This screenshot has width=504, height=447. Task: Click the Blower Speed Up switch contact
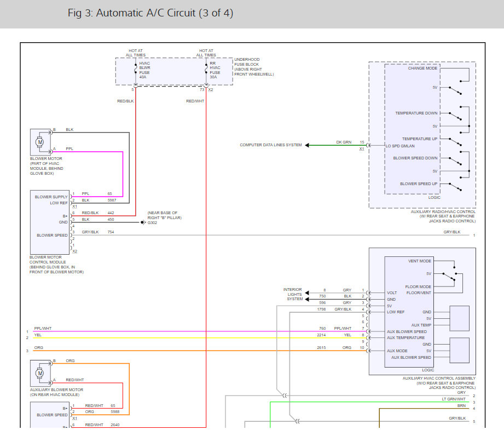coord(455,187)
